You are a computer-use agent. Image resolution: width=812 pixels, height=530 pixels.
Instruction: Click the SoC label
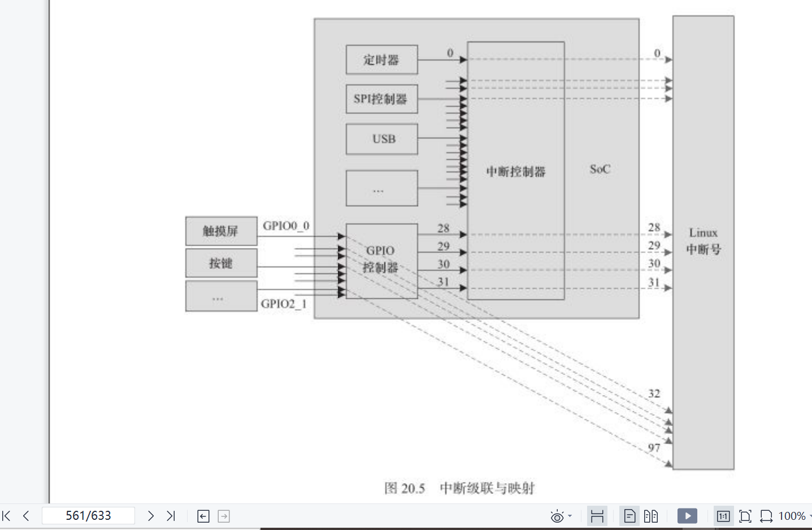tap(600, 169)
